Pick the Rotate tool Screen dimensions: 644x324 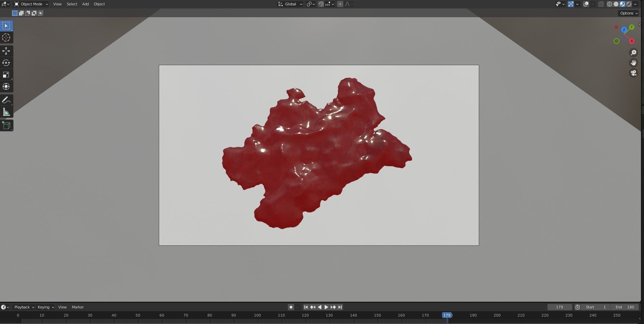(6, 63)
